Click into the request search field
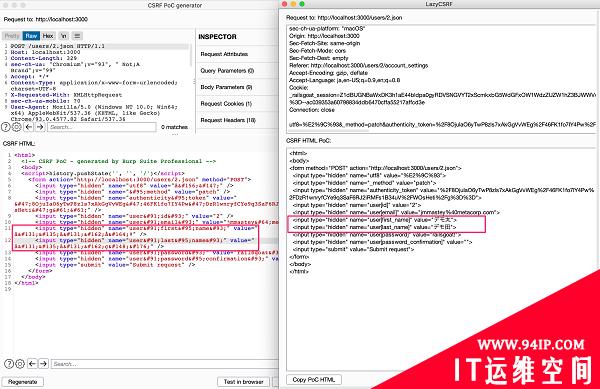Image resolution: width=600 pixels, height=389 pixels. coord(102,127)
